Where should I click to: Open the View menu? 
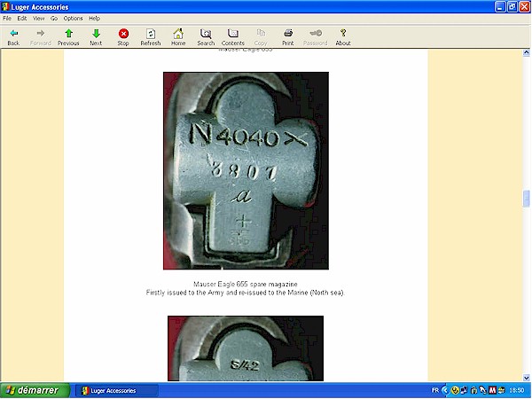click(39, 19)
